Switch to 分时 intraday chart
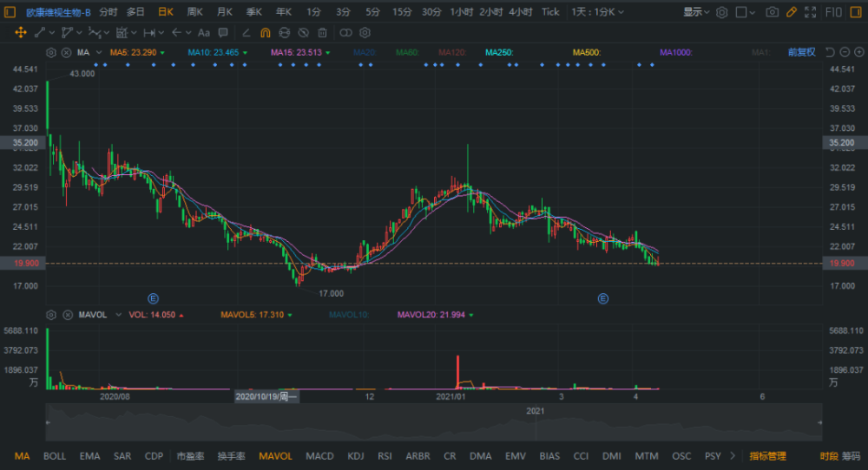 [x=108, y=11]
